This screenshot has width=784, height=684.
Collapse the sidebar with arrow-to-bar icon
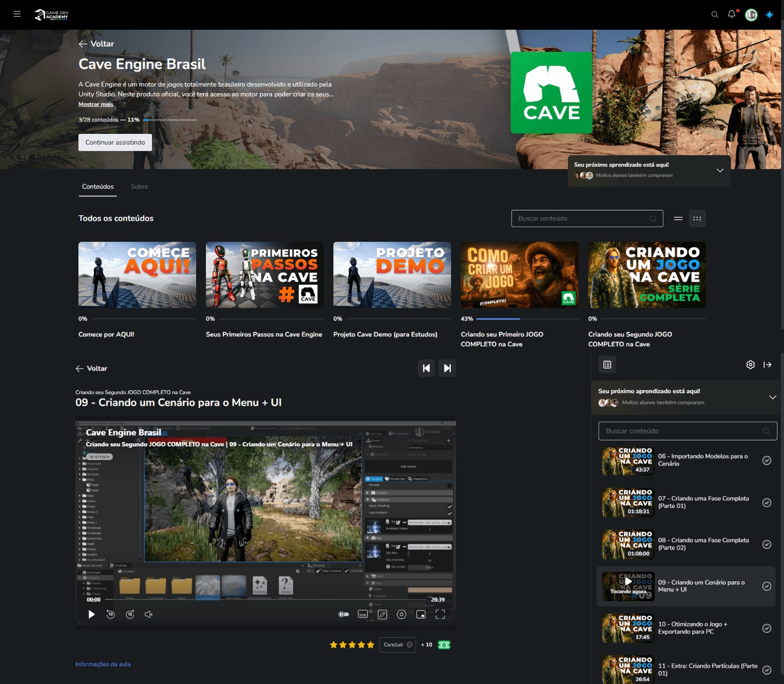767,365
